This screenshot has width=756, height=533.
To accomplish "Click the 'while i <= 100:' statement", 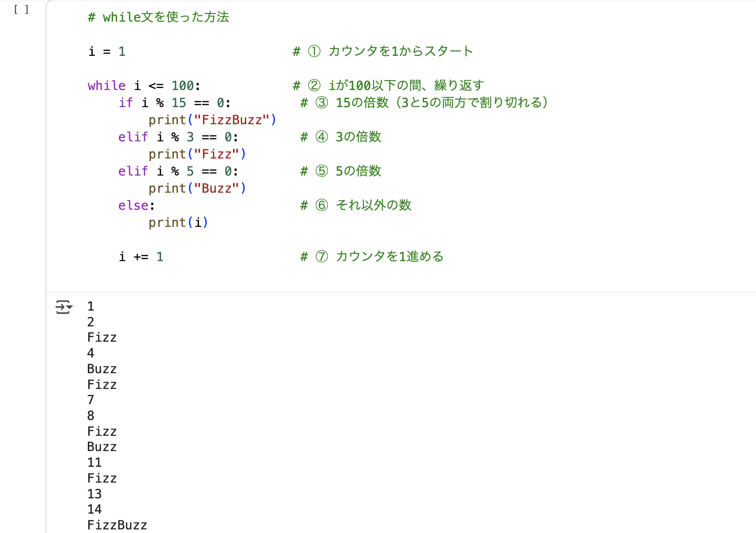I will [x=144, y=86].
